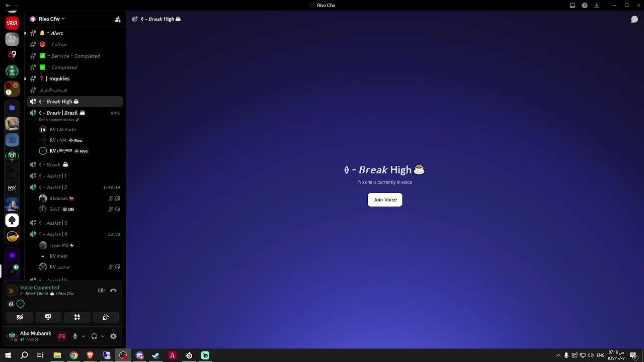Select Assist 2 voice channel

pos(74,188)
